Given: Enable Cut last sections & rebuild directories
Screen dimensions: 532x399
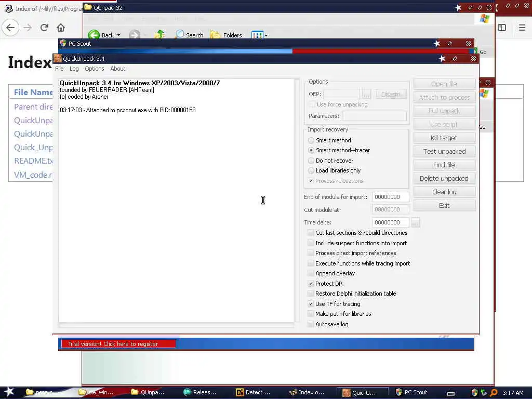Looking at the screenshot, I should 311,232.
